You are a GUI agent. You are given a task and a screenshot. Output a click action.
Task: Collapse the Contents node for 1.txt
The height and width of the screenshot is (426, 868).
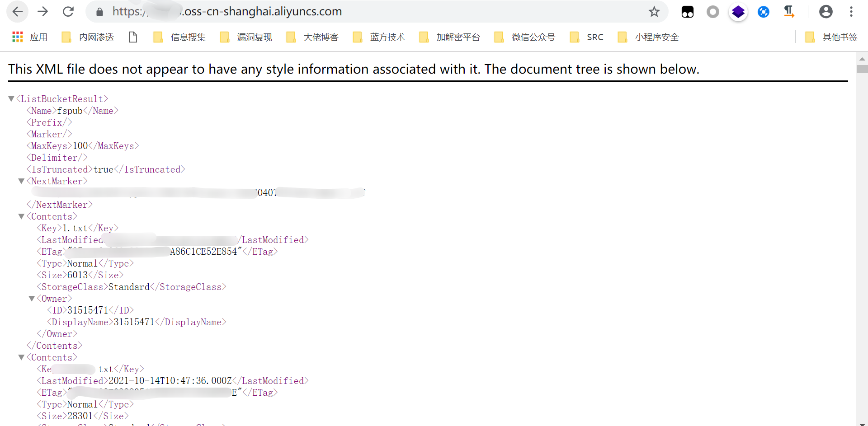21,216
